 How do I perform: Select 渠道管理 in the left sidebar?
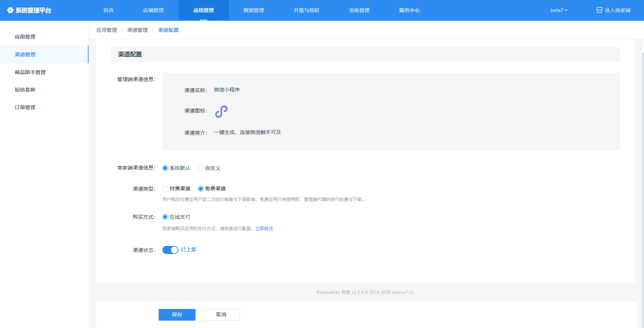44,55
